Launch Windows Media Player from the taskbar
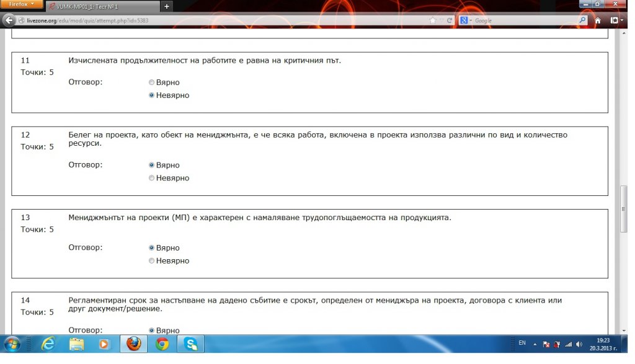635x364 pixels. pos(104,344)
